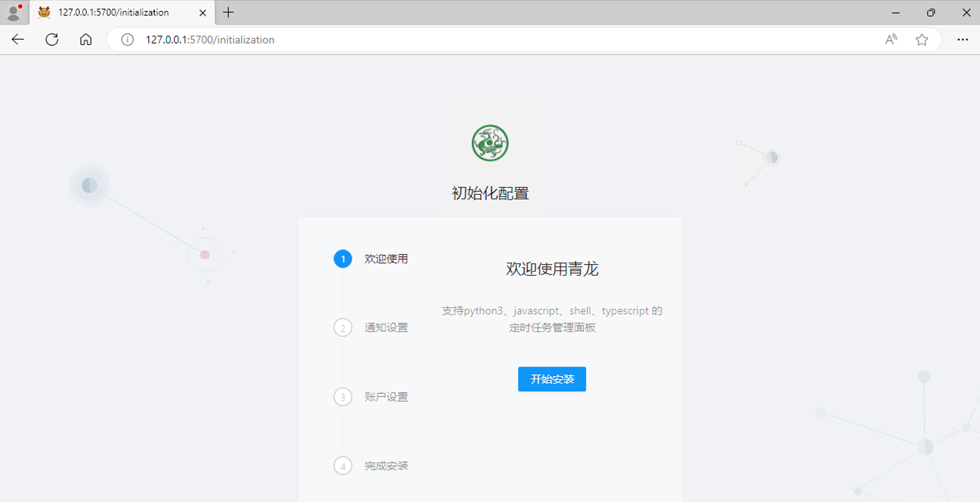This screenshot has height=502, width=980.
Task: Click the 通知设置 step label
Action: click(x=386, y=328)
